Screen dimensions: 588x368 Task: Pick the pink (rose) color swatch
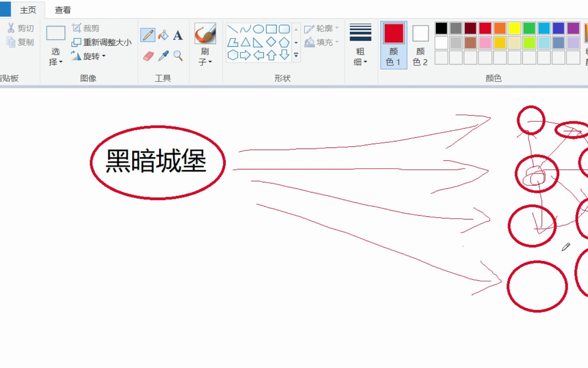pyautogui.click(x=485, y=43)
